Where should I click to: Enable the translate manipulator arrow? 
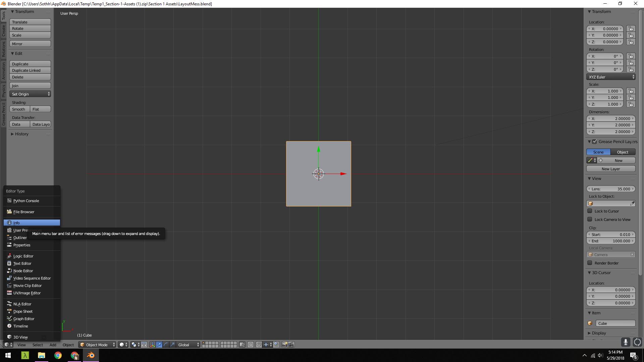pos(159,345)
